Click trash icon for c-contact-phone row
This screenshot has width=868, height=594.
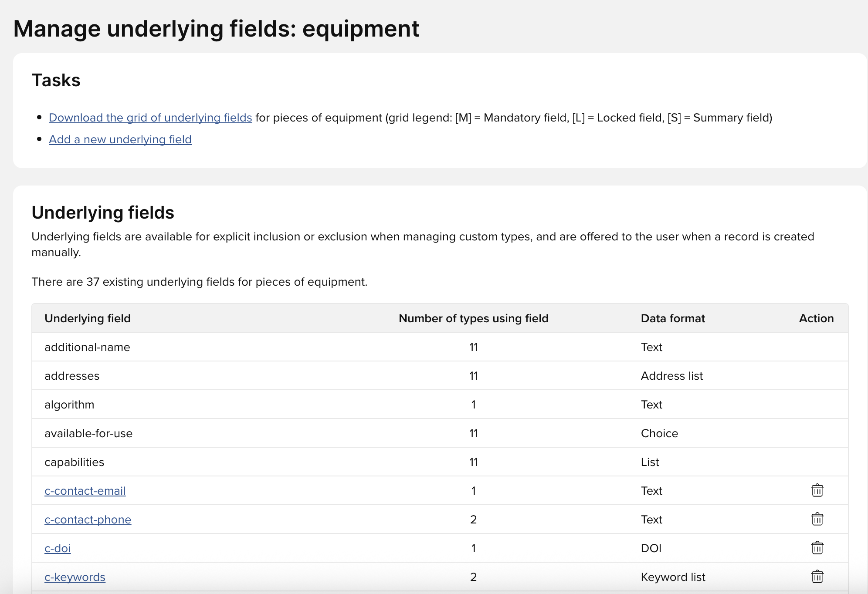[x=817, y=519]
